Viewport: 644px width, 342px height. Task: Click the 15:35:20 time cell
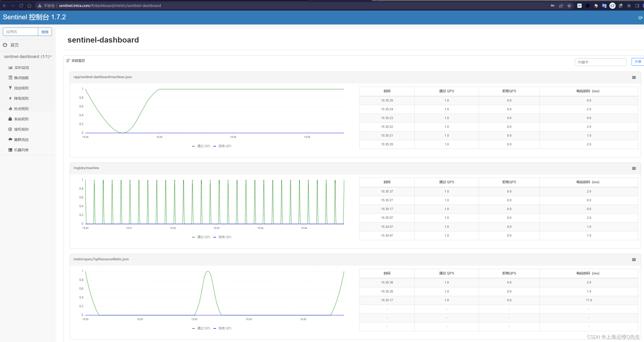coord(387,144)
